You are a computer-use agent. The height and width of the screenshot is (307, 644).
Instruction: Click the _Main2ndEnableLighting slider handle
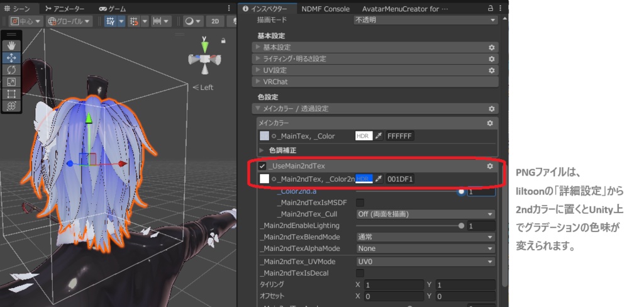point(461,226)
